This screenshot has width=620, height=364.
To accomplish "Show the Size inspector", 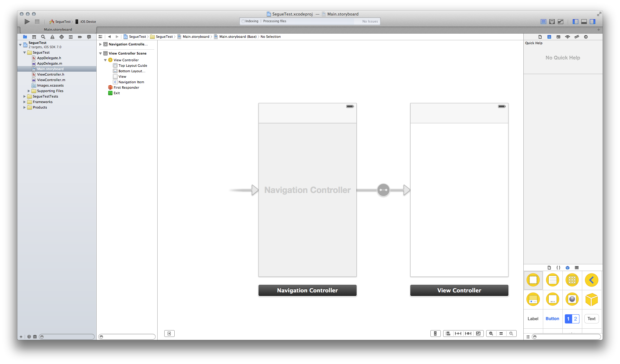I will (x=576, y=37).
